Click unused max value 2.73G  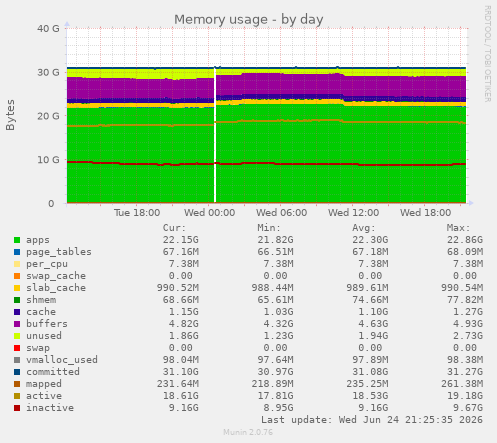pos(468,336)
